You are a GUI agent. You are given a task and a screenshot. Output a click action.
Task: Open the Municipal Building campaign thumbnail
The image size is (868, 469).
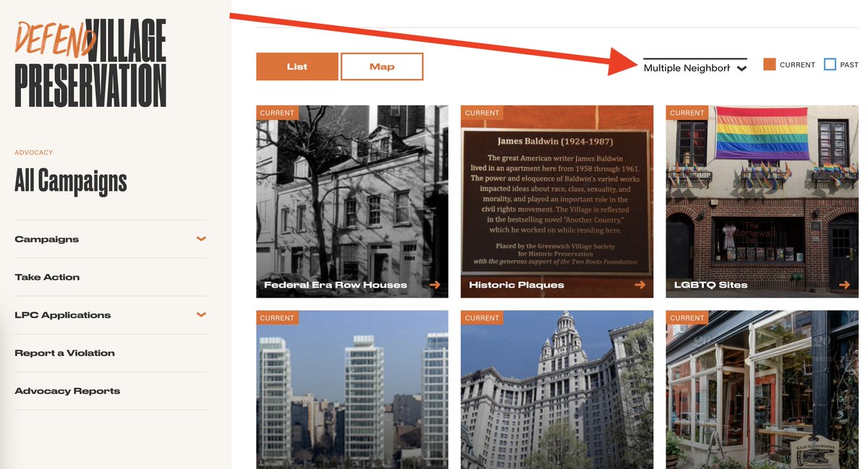point(557,390)
